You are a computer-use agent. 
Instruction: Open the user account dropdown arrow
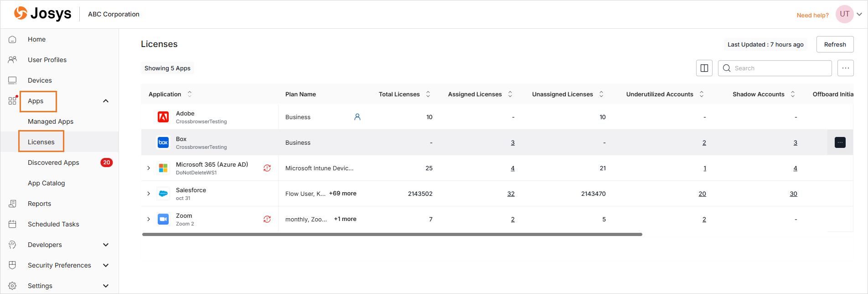point(859,14)
